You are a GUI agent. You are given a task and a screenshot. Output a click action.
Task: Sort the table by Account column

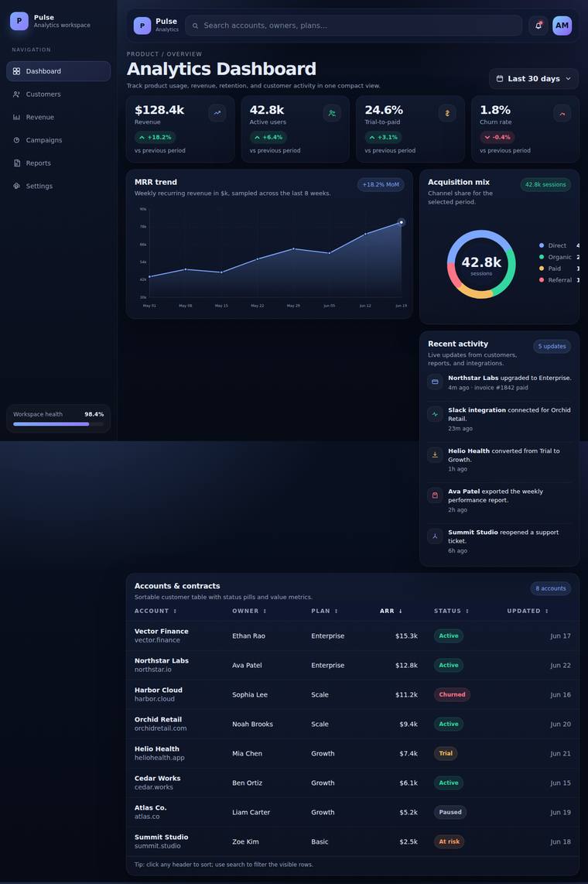[x=156, y=611]
